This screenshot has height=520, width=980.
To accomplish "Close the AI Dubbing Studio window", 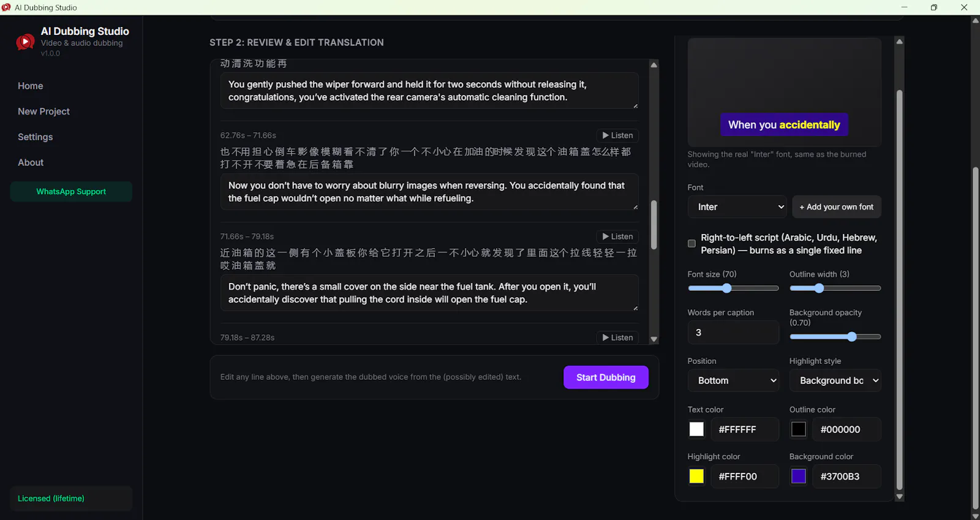I will click(x=964, y=7).
